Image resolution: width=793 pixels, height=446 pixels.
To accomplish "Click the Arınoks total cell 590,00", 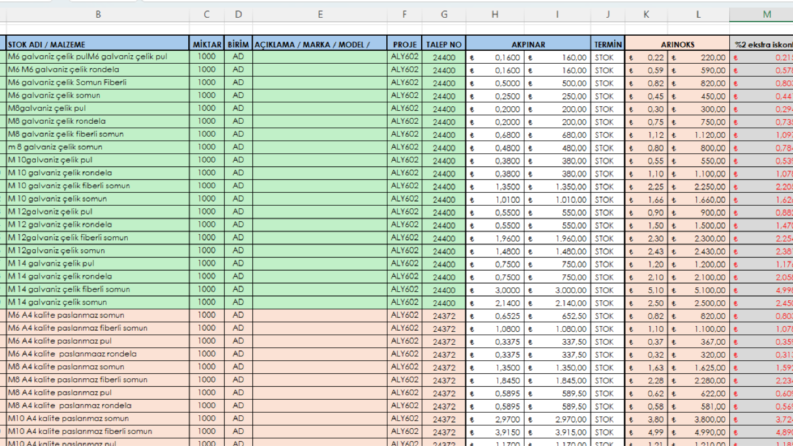I will point(698,70).
